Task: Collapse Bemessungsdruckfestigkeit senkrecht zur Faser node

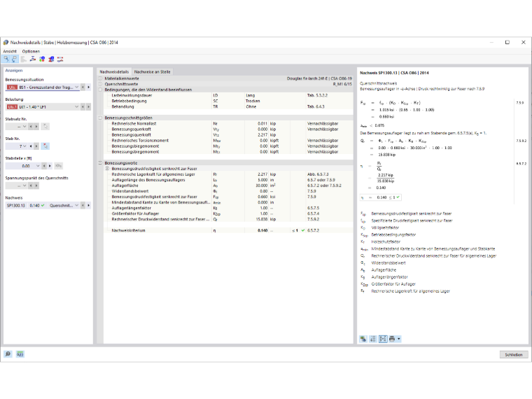Action: pos(107,169)
